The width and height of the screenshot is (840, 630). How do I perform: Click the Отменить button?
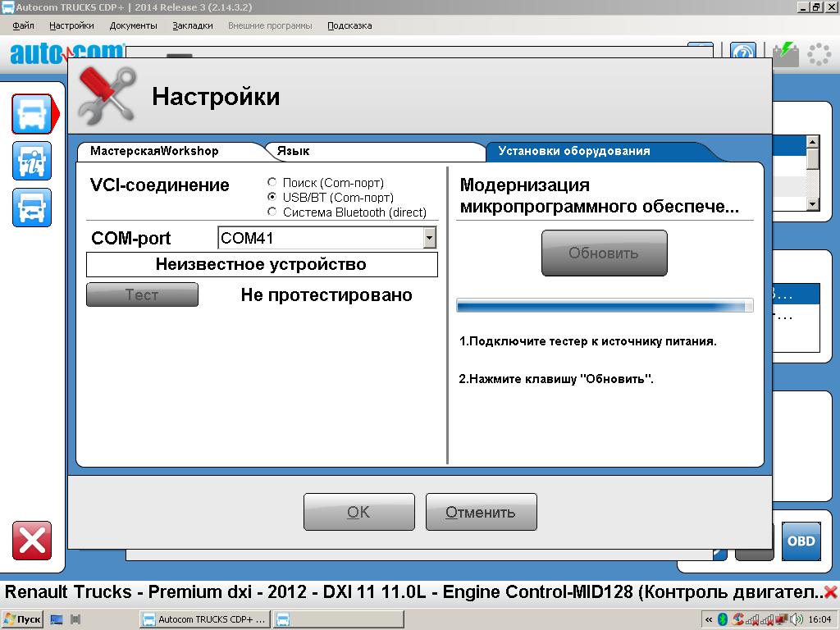pos(481,512)
